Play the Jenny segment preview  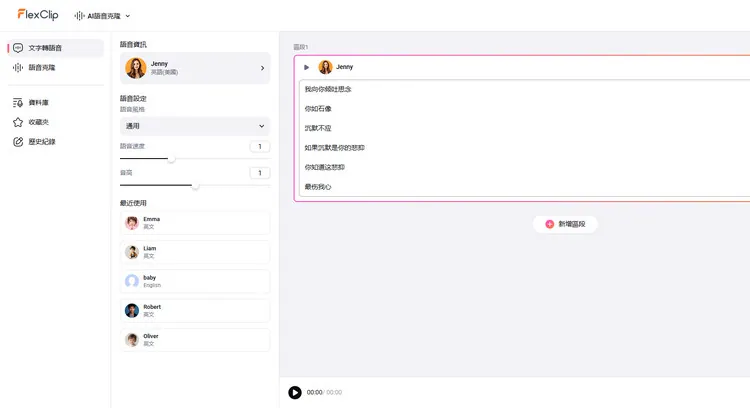307,67
